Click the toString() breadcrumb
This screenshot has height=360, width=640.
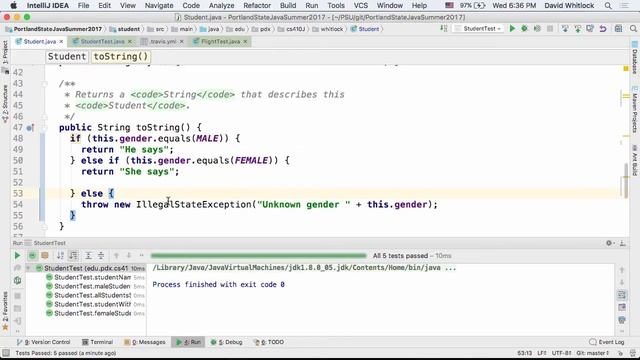120,57
